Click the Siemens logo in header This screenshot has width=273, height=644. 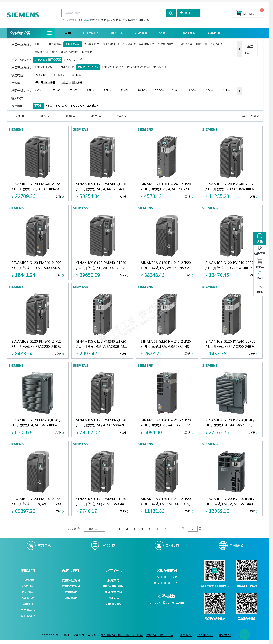click(x=23, y=15)
